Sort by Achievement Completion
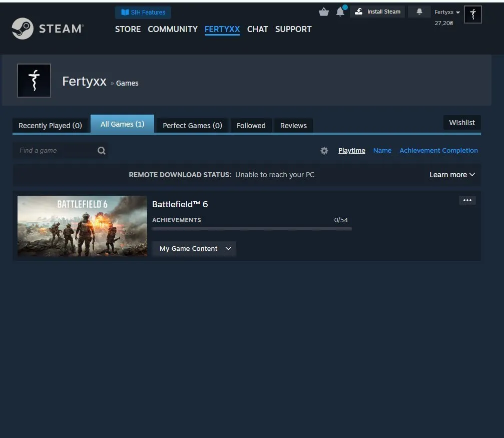Image resolution: width=504 pixels, height=438 pixels. [x=438, y=151]
